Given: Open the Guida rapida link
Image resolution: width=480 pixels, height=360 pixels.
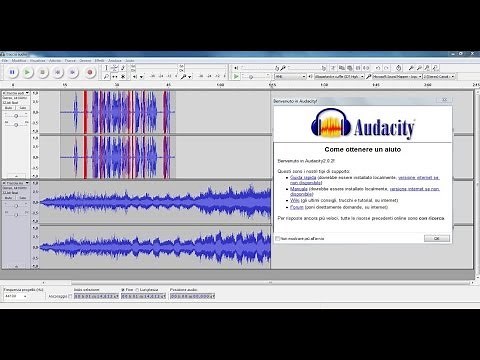Looking at the screenshot, I should pos(303,178).
